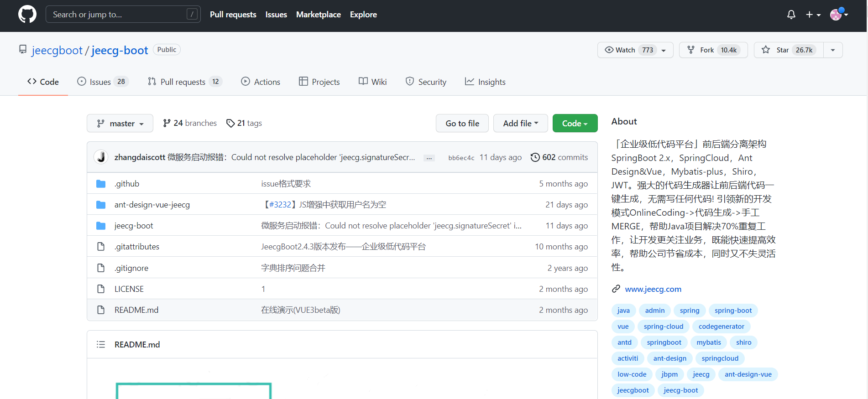This screenshot has width=868, height=399.
Task: Click the Go to file button
Action: (462, 123)
